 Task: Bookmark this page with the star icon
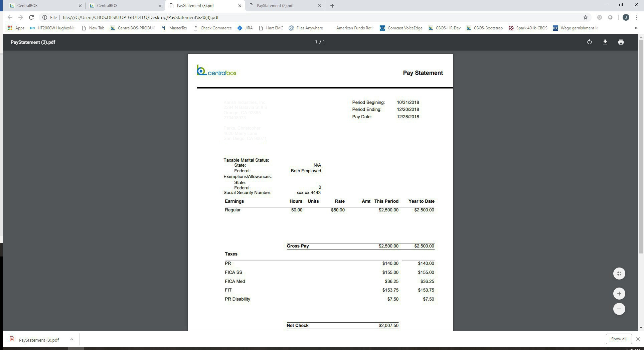pos(585,17)
